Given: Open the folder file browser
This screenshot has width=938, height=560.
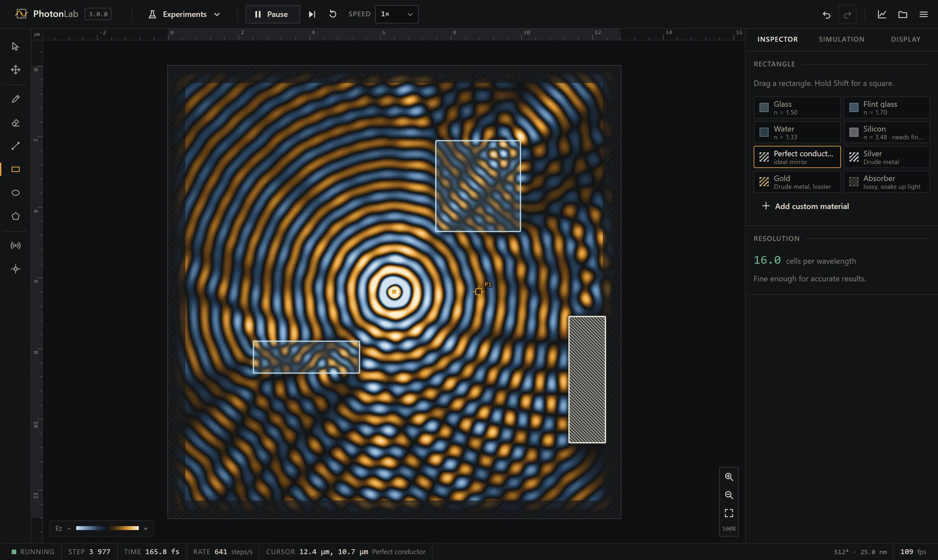Looking at the screenshot, I should pos(902,15).
